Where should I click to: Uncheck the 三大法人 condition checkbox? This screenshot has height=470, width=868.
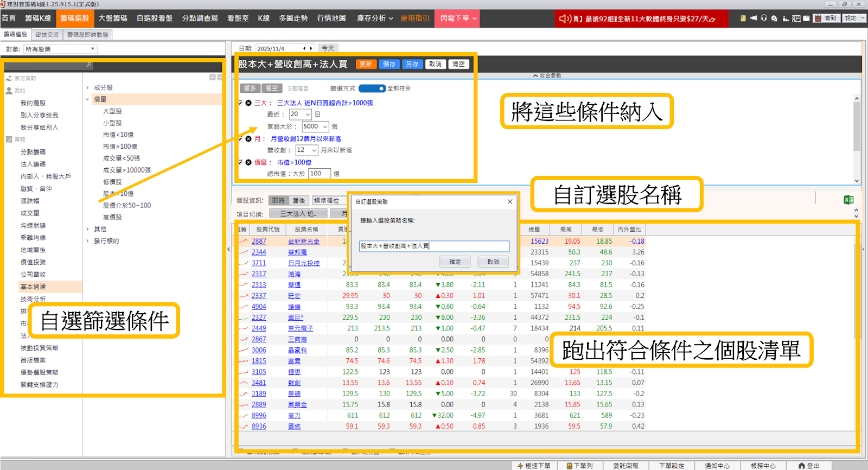[240, 103]
